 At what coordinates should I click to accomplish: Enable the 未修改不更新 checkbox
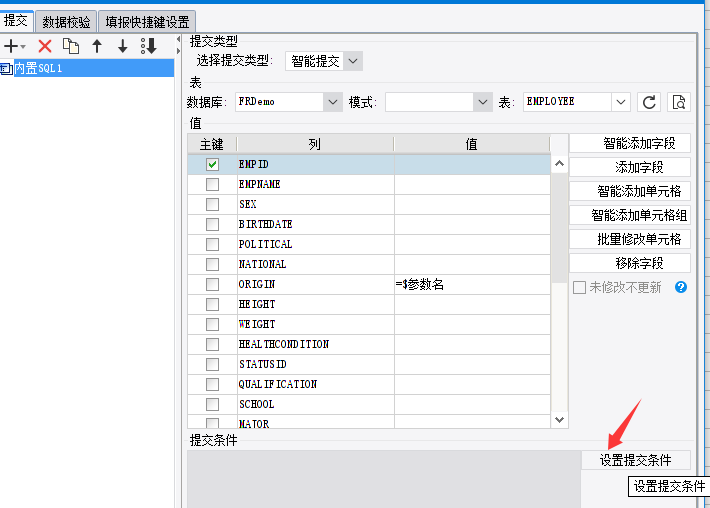click(579, 288)
